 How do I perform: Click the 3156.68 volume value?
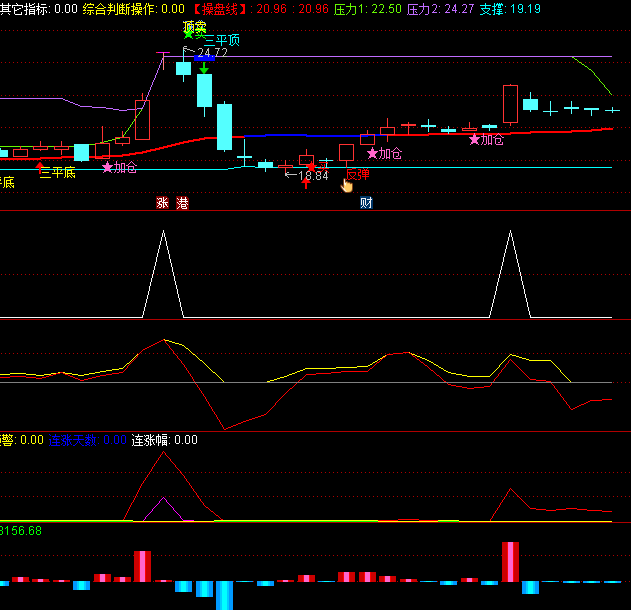click(21, 531)
